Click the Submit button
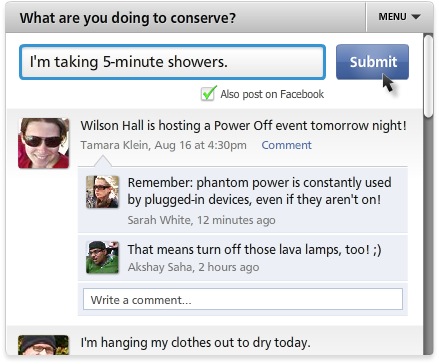 click(x=372, y=62)
